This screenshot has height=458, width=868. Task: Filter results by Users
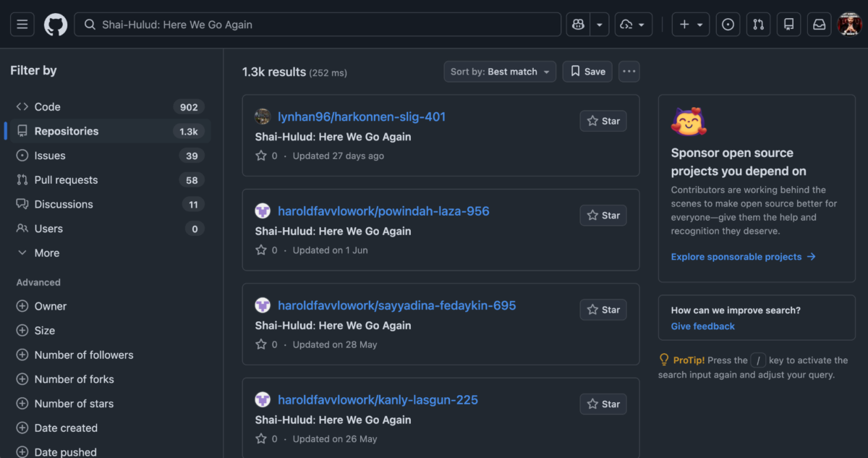pos(111,229)
